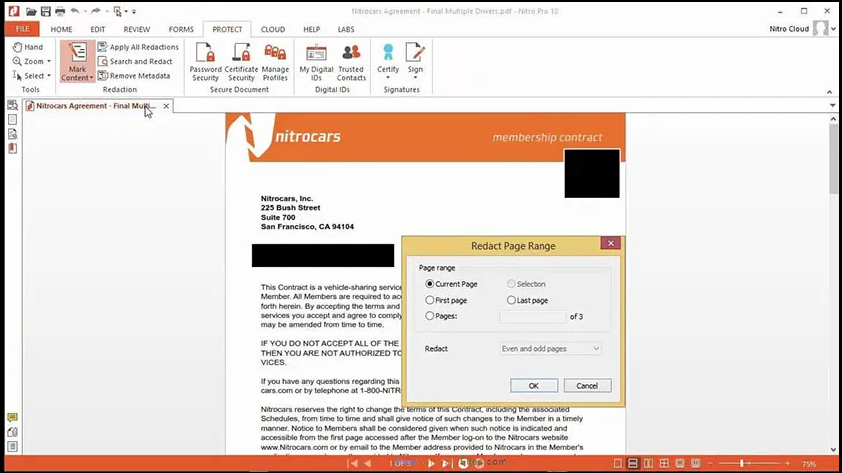Screen dimensions: 842x473
Task: Open the Certify dropdown
Action: pyautogui.click(x=388, y=61)
